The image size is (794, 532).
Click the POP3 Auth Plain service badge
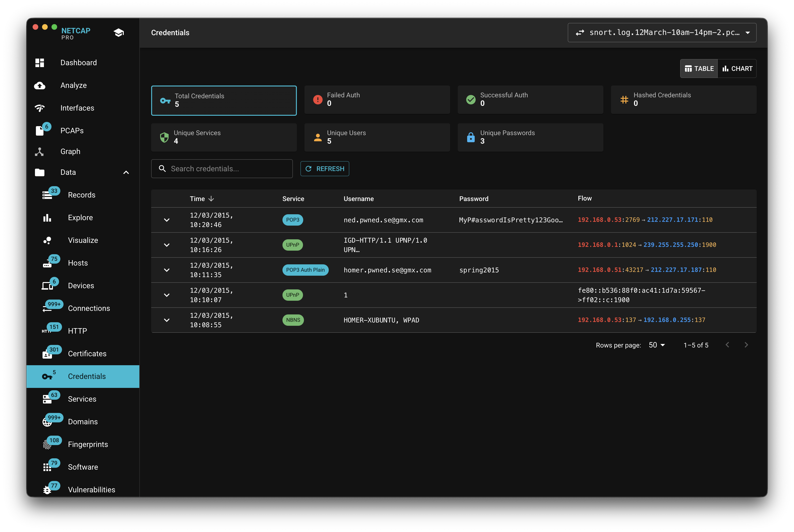305,270
